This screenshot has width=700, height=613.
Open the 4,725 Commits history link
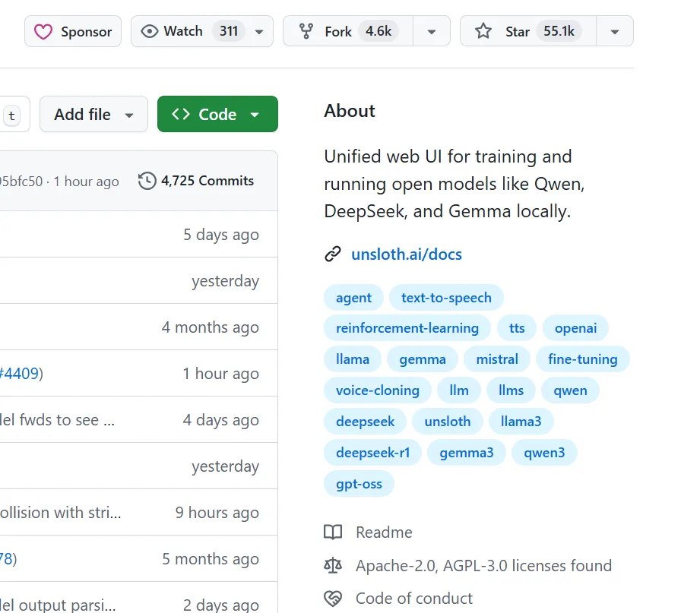coord(196,181)
